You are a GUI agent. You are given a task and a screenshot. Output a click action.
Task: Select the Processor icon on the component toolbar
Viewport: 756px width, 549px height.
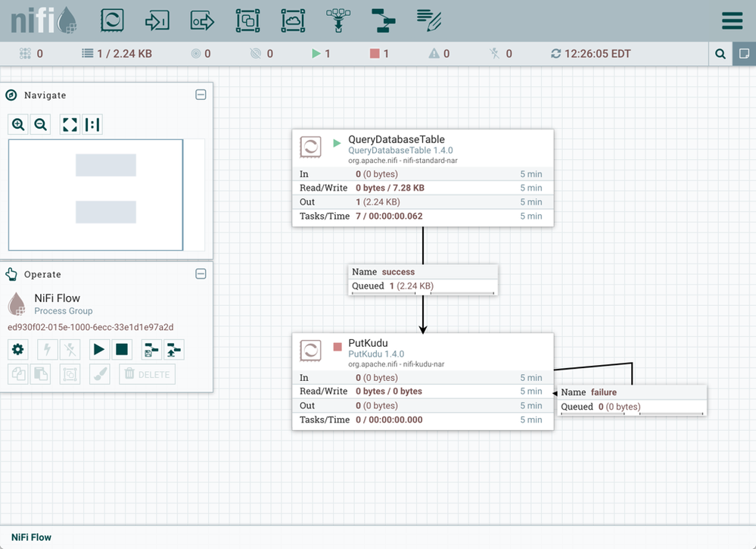112,20
